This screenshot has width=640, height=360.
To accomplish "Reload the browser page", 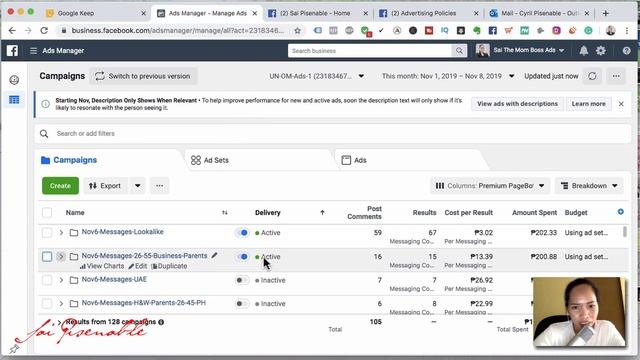I will pyautogui.click(x=44, y=31).
